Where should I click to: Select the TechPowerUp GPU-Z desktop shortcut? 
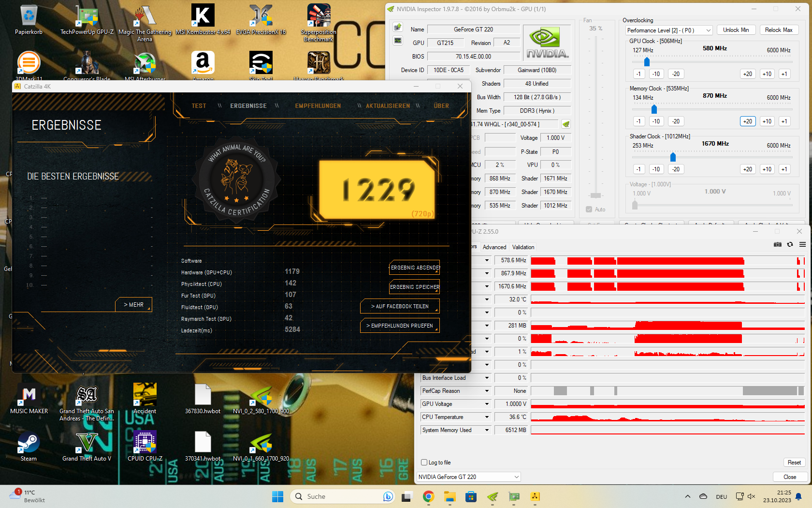click(87, 20)
